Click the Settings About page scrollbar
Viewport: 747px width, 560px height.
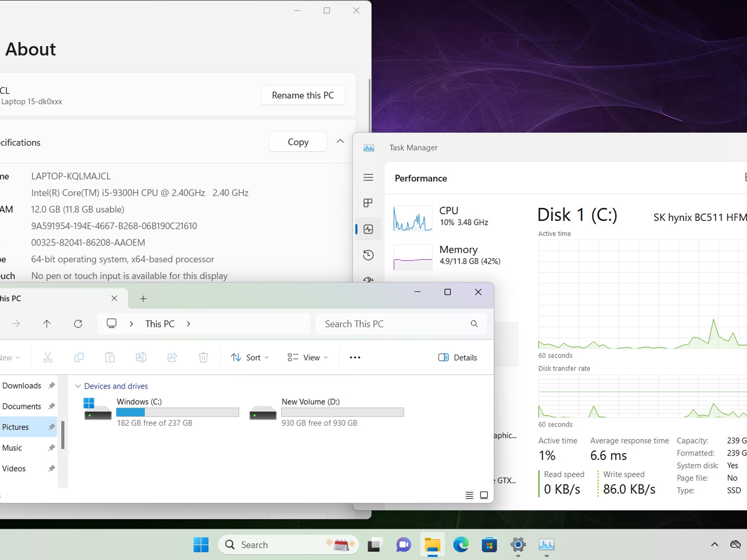tap(369, 106)
